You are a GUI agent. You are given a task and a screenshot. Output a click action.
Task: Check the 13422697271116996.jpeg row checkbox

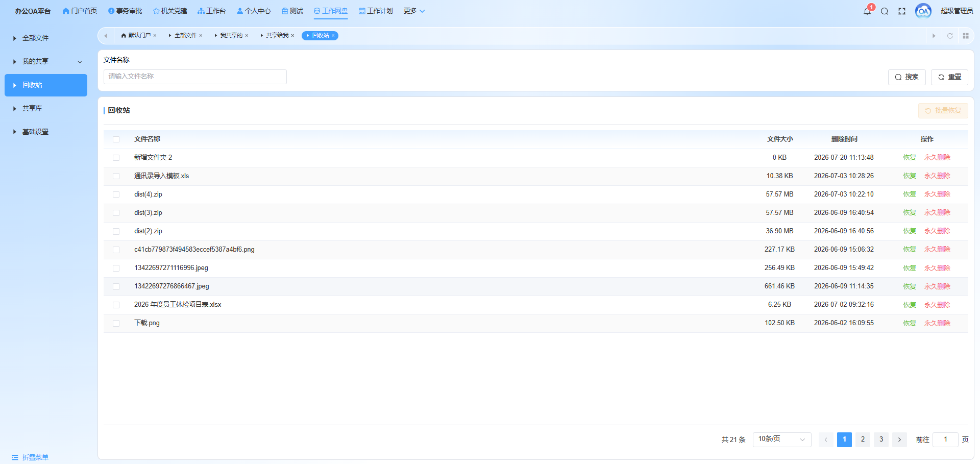click(x=116, y=268)
